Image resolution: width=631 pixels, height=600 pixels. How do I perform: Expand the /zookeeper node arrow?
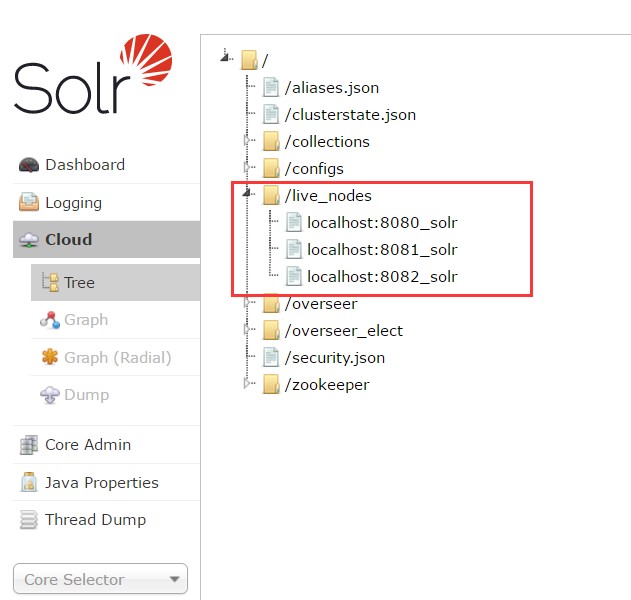click(x=247, y=384)
